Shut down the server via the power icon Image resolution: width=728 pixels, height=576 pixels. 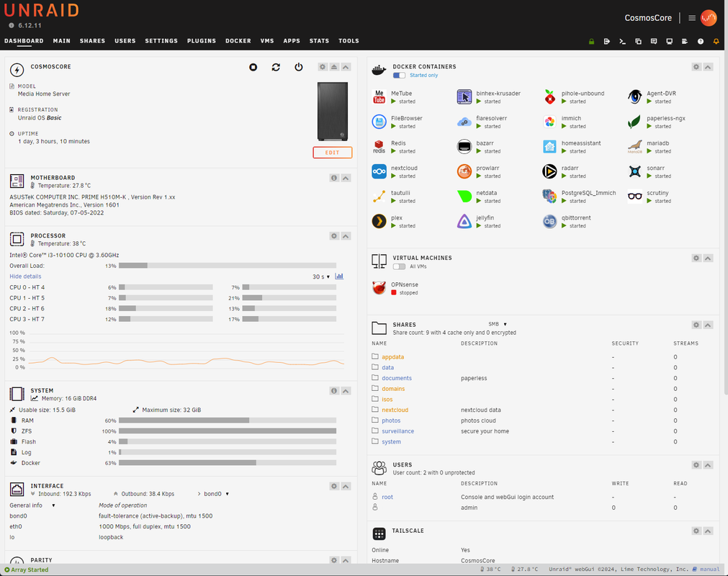(299, 67)
